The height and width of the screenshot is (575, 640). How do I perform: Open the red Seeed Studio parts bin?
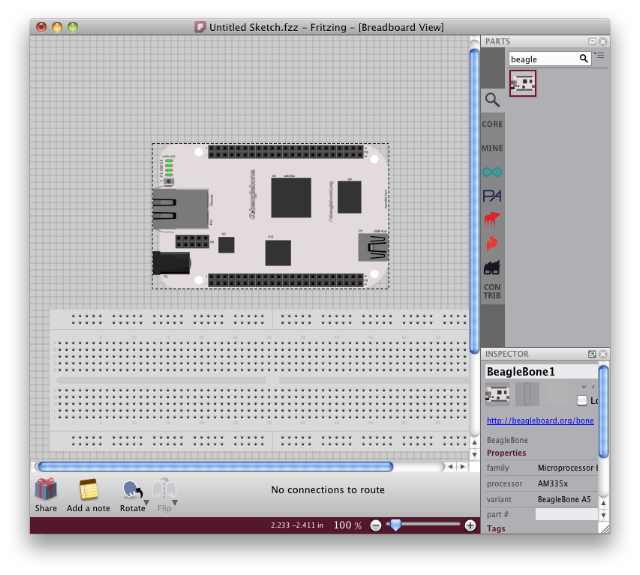pos(492,220)
